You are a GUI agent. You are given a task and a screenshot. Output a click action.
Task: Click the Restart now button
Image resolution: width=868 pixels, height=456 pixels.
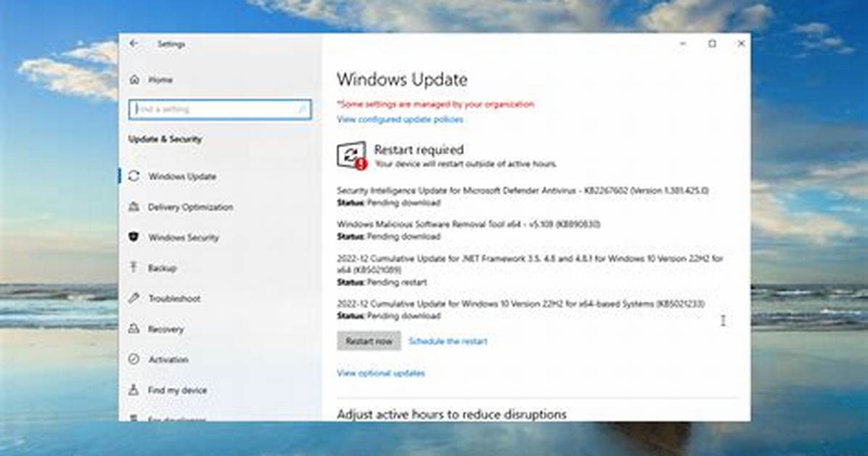(369, 341)
